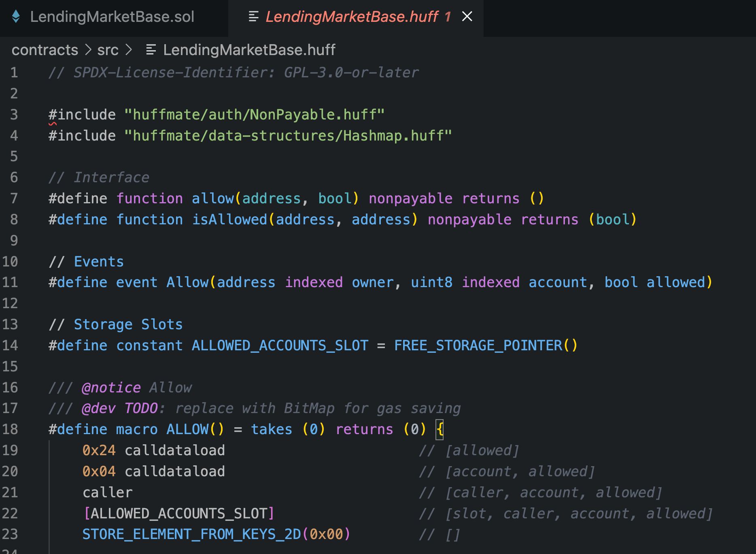Click the 'isAllowed' function name
The width and height of the screenshot is (756, 554).
pos(229,219)
